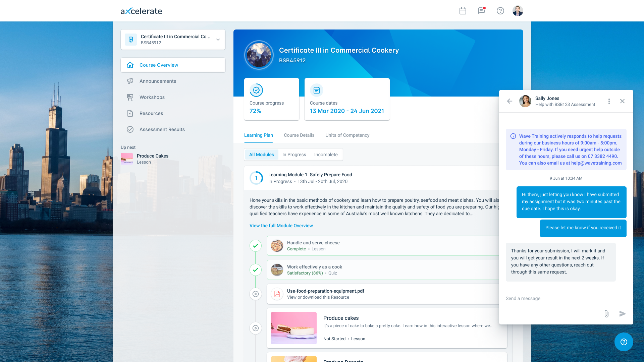Open View the full Module Overview link
Screen dimensions: 644x362
pos(281,226)
